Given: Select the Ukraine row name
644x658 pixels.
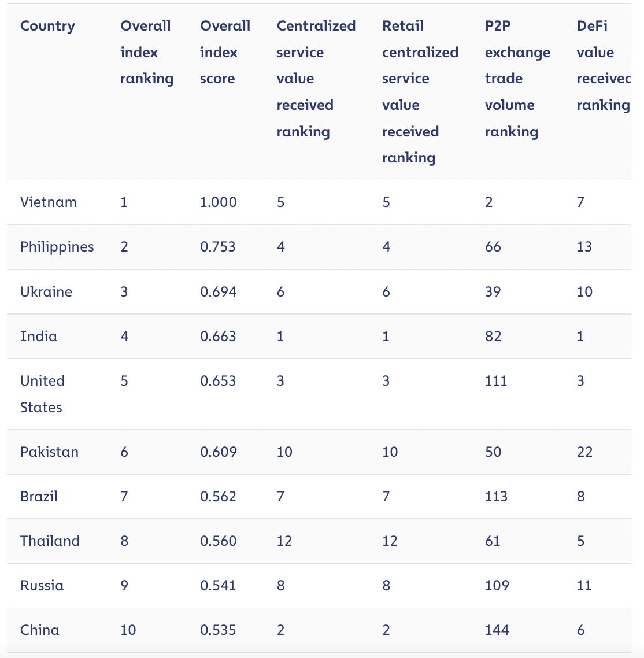Looking at the screenshot, I should 46,291.
